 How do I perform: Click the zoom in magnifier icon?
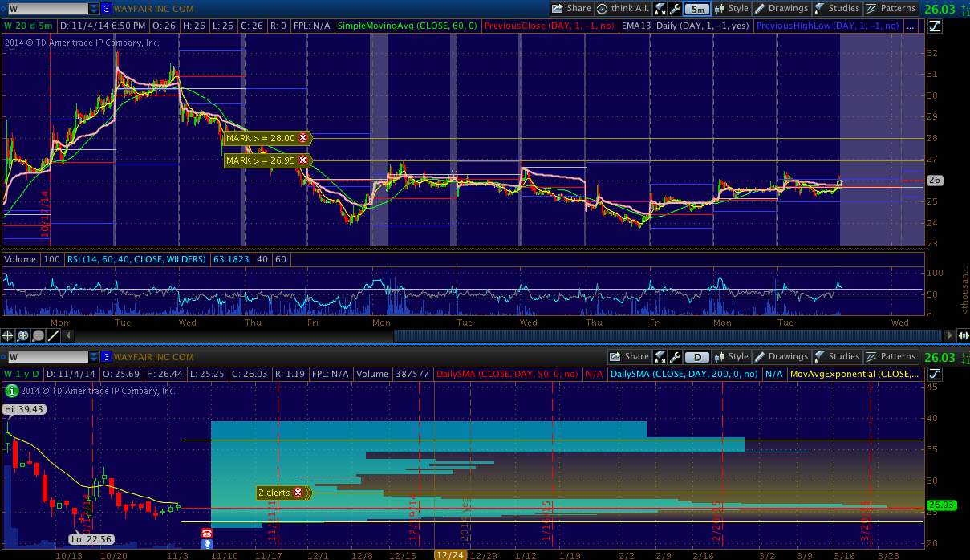[22, 335]
